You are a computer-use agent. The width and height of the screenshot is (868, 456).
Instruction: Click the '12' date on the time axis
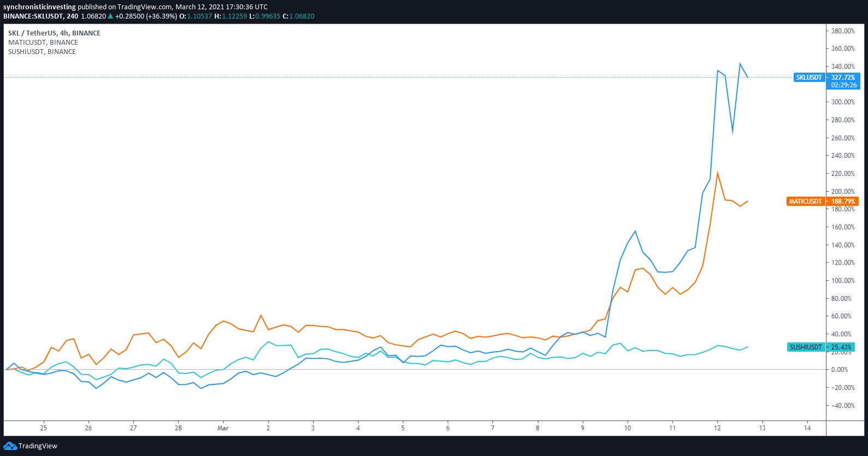click(x=717, y=428)
